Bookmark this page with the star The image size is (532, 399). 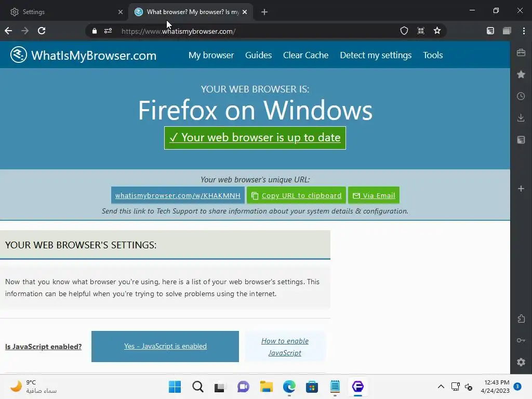pyautogui.click(x=437, y=31)
